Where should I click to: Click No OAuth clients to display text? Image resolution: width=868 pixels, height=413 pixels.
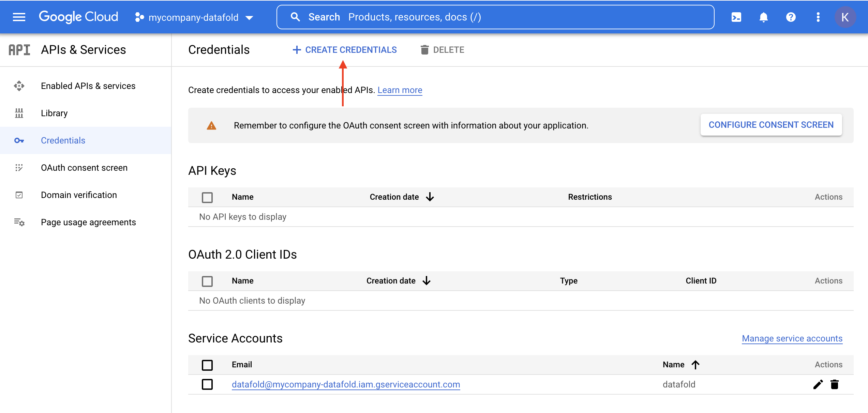[252, 301]
